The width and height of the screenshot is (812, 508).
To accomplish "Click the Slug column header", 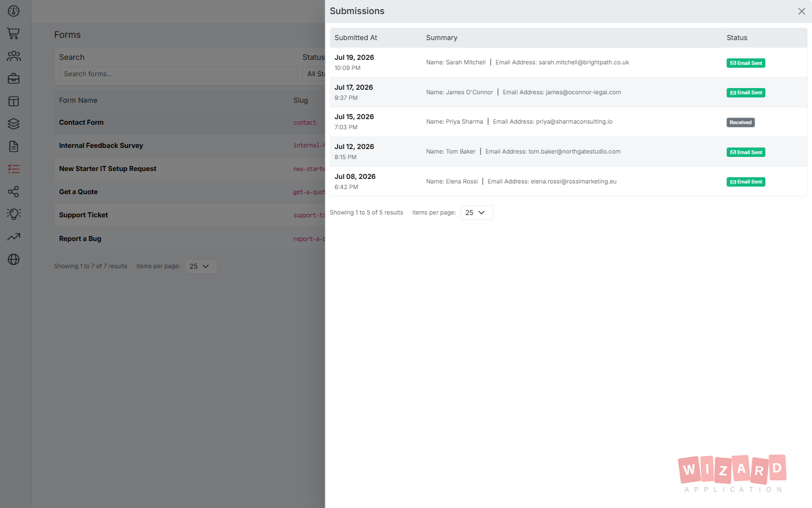I will pyautogui.click(x=301, y=100).
